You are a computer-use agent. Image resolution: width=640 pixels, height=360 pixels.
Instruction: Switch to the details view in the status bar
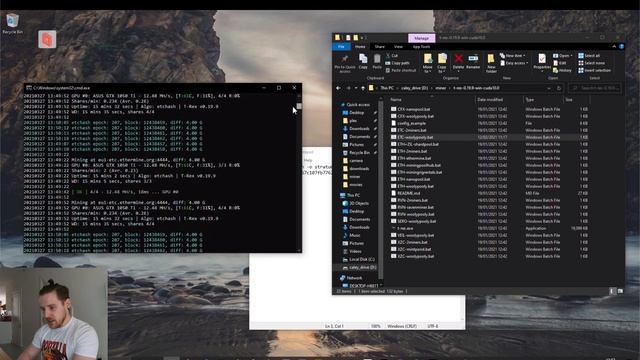[612, 291]
